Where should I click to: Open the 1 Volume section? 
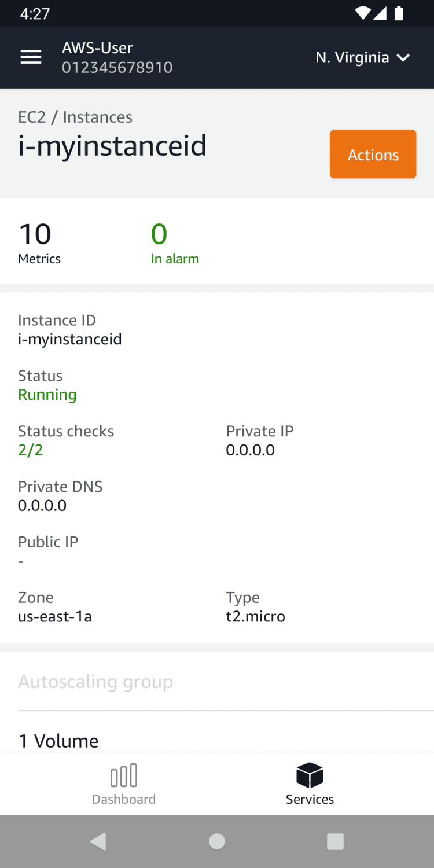tap(58, 741)
